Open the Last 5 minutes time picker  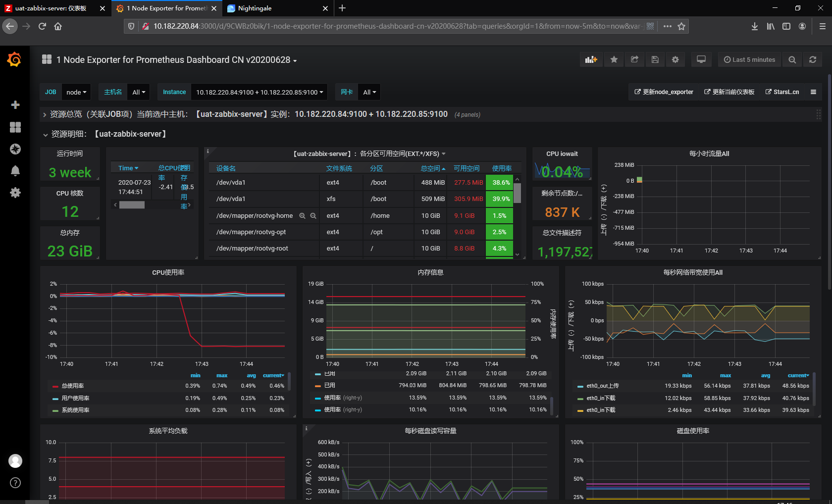pyautogui.click(x=749, y=60)
